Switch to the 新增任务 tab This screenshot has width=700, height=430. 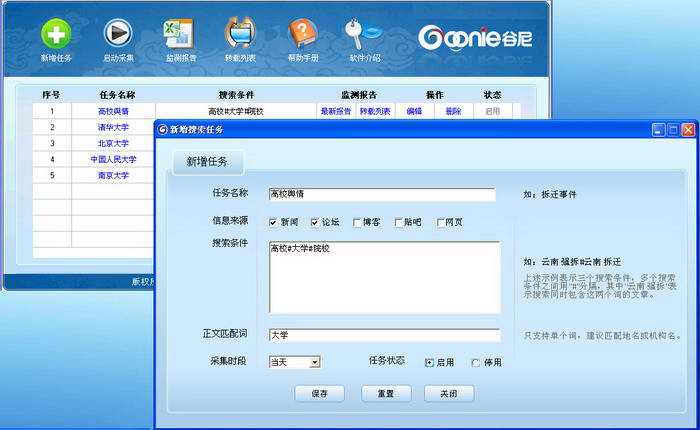tap(208, 162)
